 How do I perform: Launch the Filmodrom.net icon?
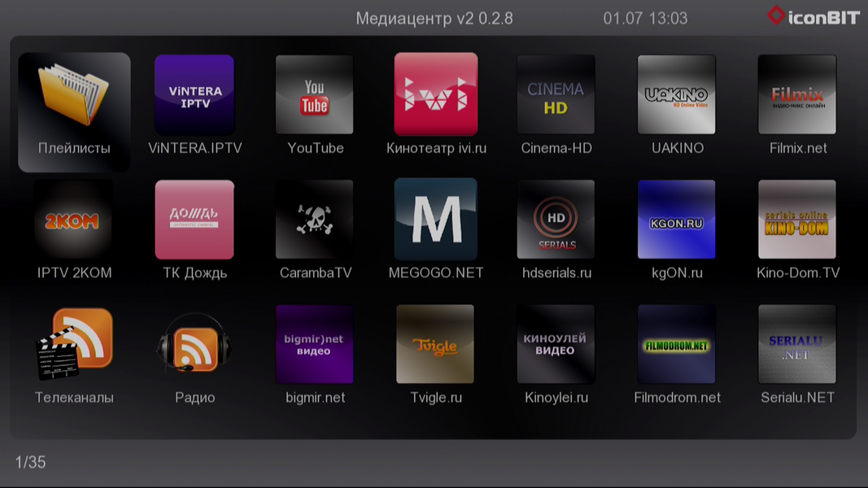click(677, 344)
